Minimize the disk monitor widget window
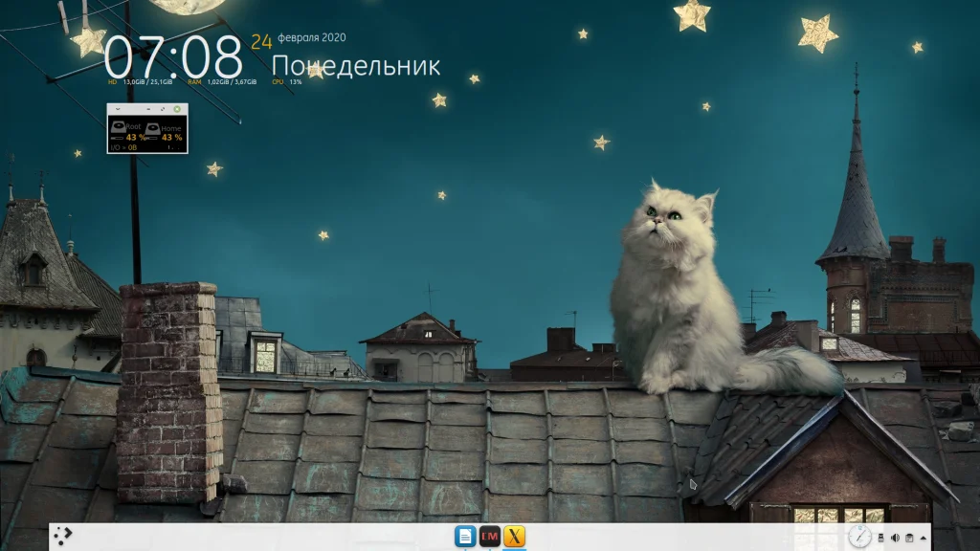This screenshot has height=551, width=980. [148, 109]
